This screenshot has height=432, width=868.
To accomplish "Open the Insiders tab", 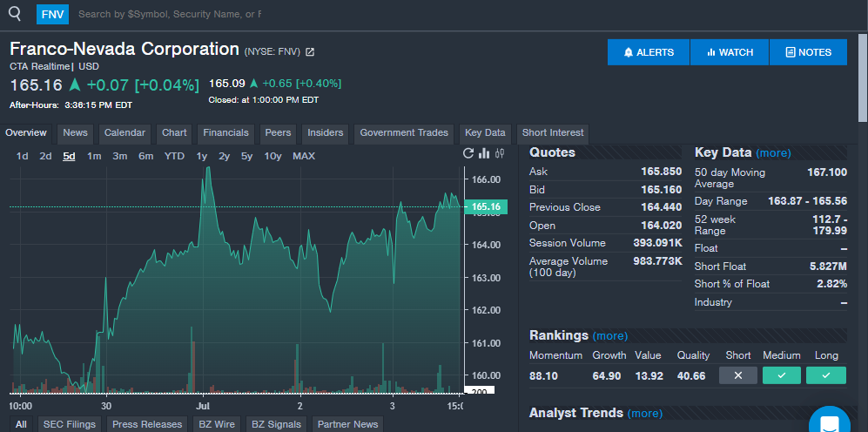I will [x=326, y=133].
